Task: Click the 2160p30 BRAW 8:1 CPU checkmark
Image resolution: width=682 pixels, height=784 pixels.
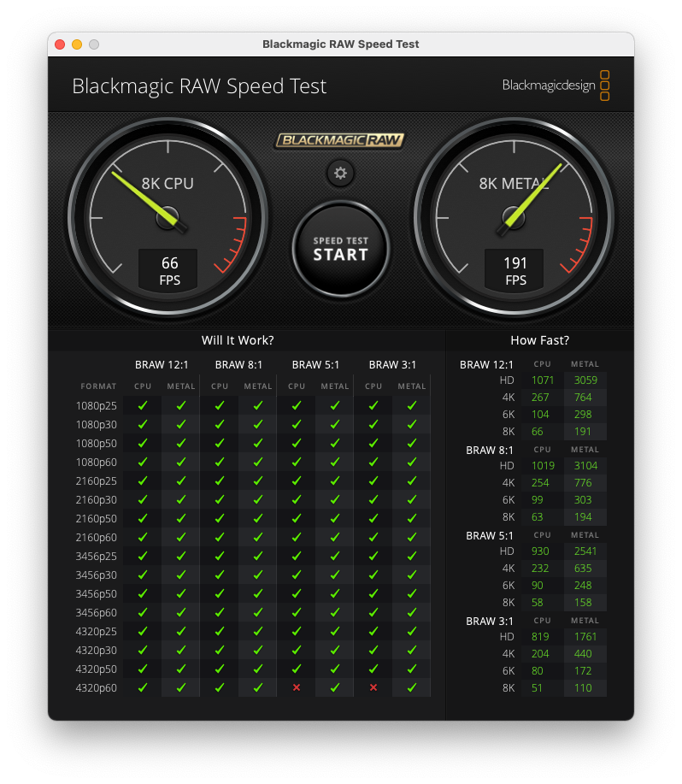Action: (220, 499)
